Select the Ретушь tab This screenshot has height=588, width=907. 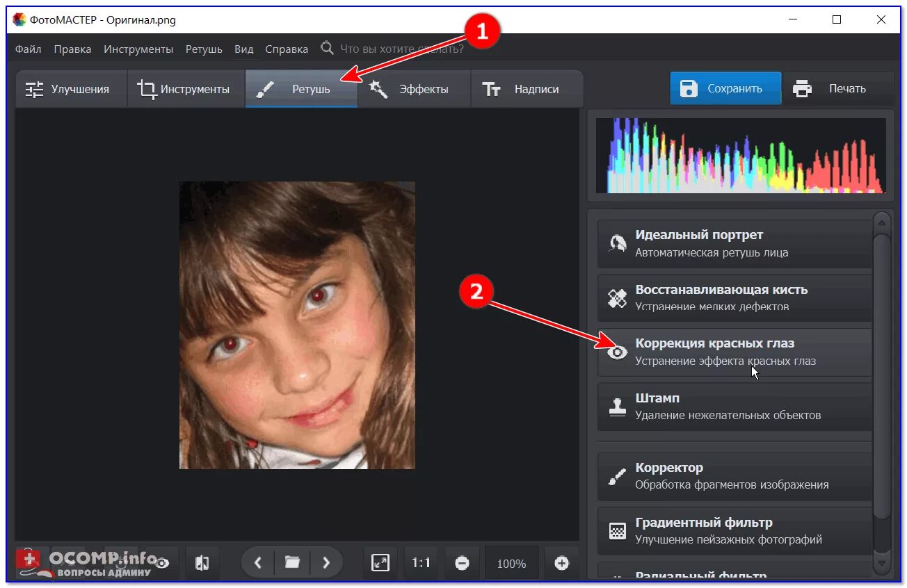[x=301, y=89]
